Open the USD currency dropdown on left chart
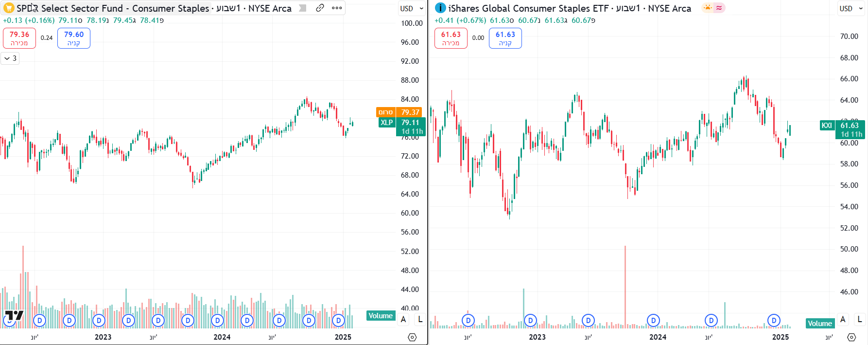 (412, 8)
